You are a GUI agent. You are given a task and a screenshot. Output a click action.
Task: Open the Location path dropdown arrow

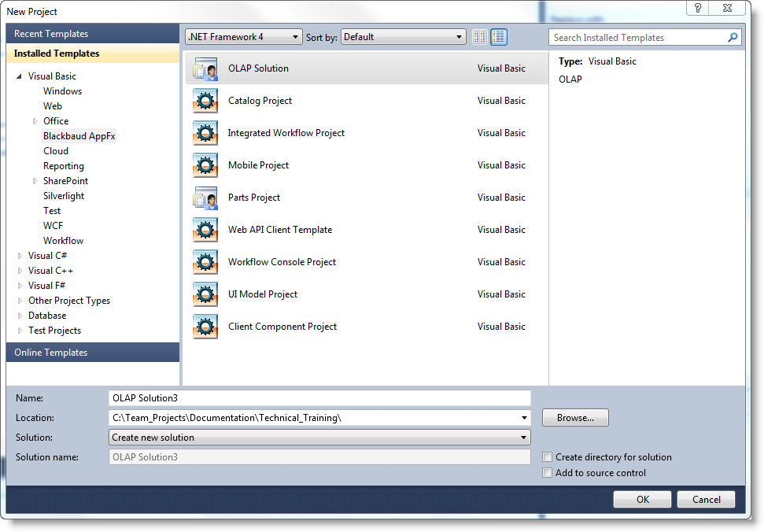[x=524, y=418]
